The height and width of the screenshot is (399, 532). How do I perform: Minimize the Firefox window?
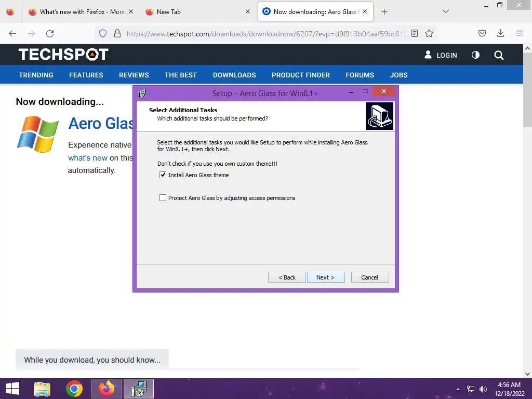[486, 5]
